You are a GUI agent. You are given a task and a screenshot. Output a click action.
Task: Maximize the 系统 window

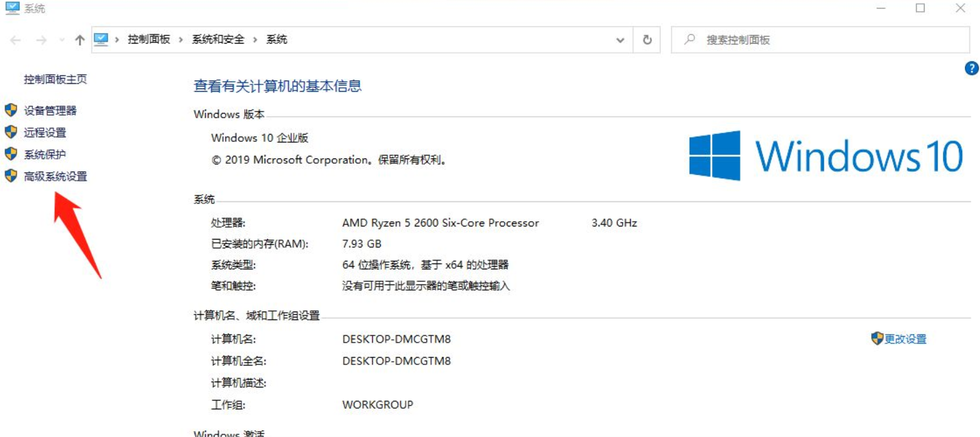point(921,9)
